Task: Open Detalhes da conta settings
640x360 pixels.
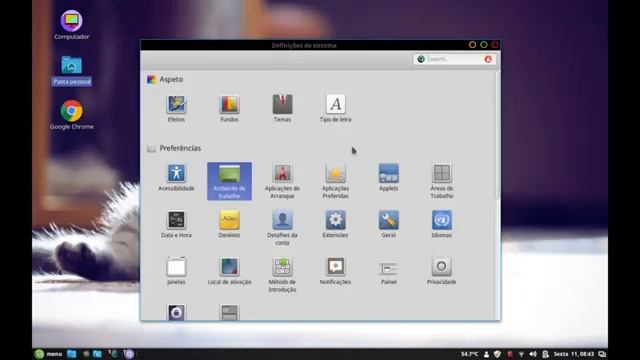Action: (282, 228)
